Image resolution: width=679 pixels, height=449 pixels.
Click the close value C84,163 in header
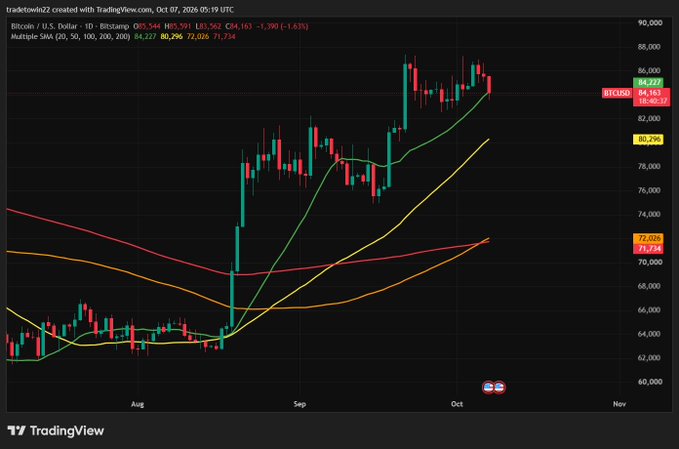[x=239, y=26]
